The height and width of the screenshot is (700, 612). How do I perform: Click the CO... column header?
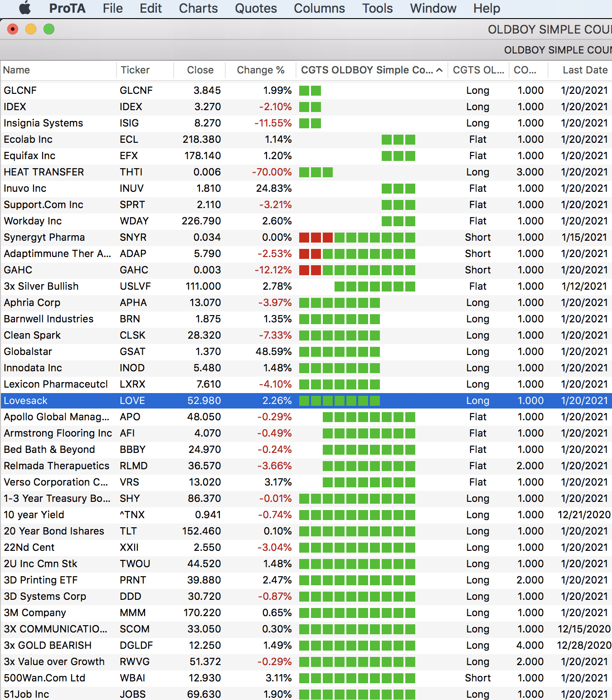coord(529,70)
